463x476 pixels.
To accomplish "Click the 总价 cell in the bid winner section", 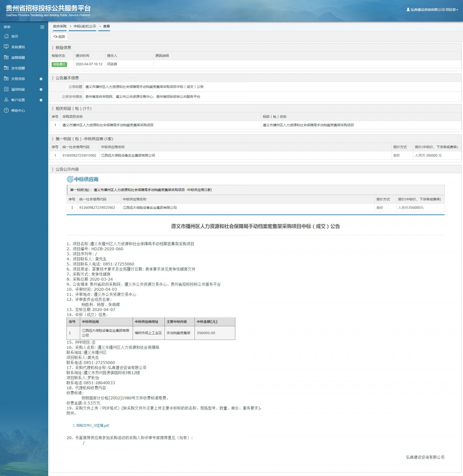I will 397,155.
